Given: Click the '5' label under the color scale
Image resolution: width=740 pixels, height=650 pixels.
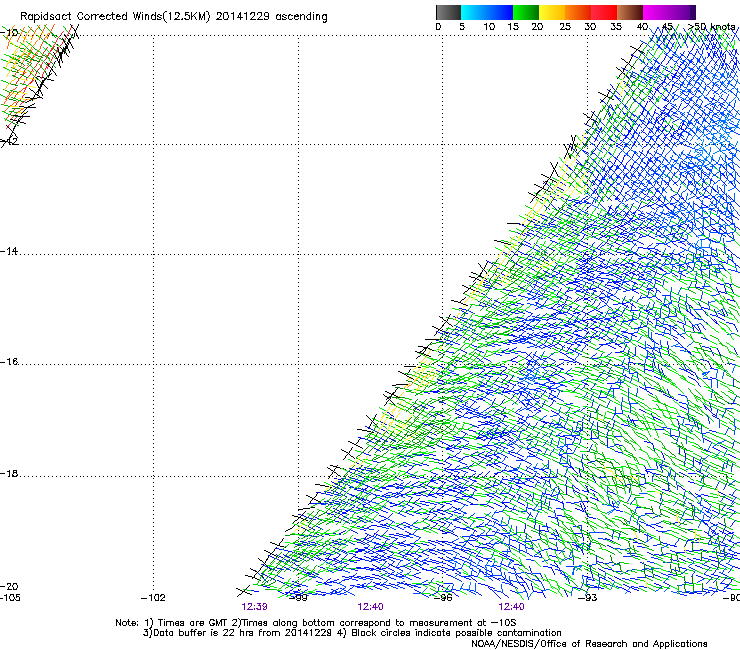Looking at the screenshot, I should point(462,27).
